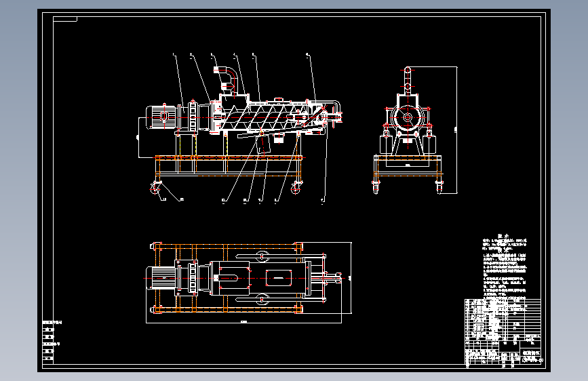
Task: Click the parts list table above the title block
Action: click(x=503, y=319)
